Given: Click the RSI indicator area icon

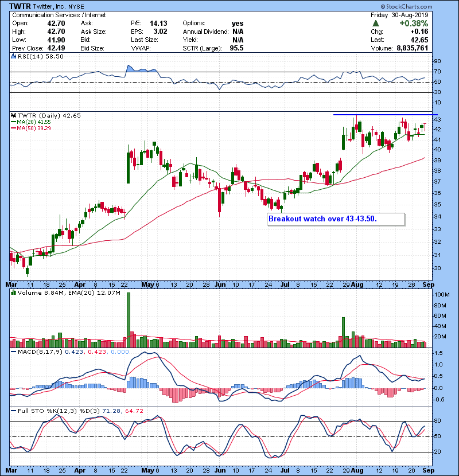Looking at the screenshot, I should 13,56.
